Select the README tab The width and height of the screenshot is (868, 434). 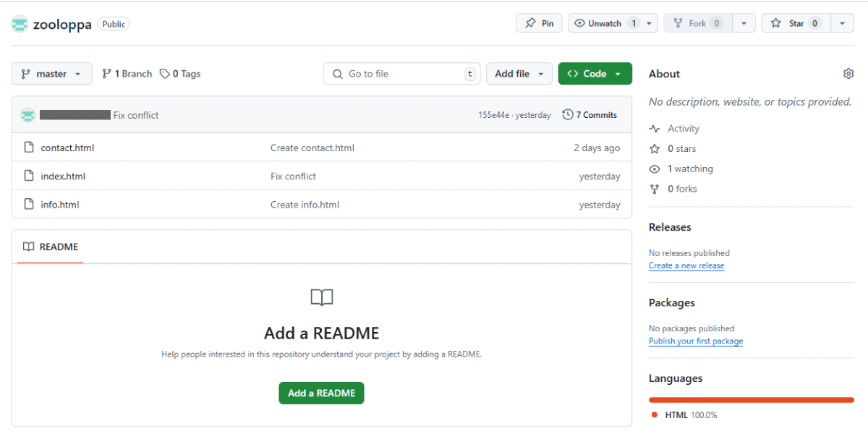50,247
